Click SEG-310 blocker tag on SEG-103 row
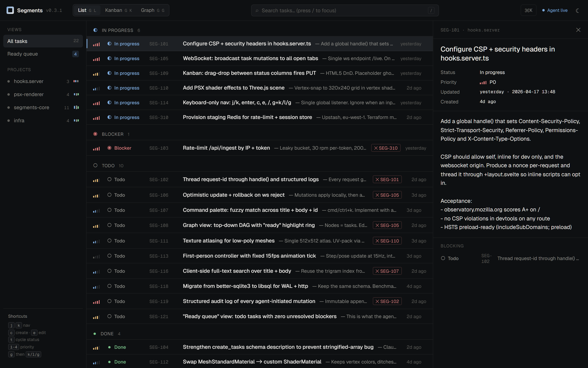Screen dimensions: 588x368 coord(386,148)
